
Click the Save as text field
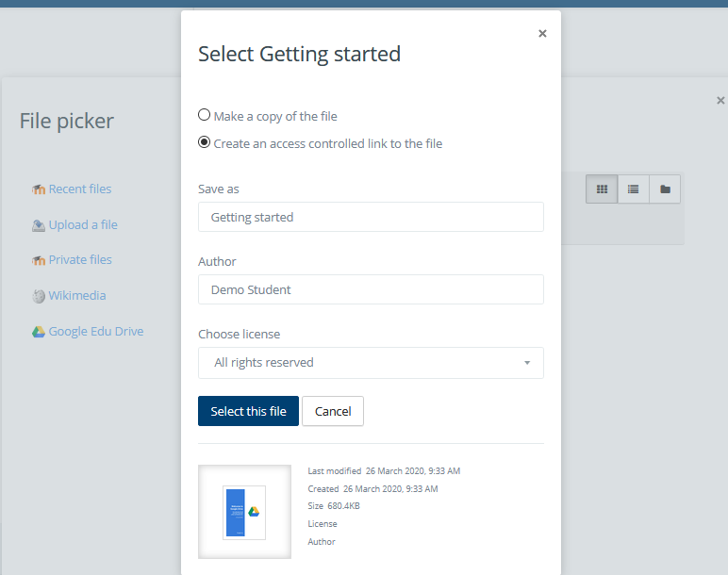371,217
